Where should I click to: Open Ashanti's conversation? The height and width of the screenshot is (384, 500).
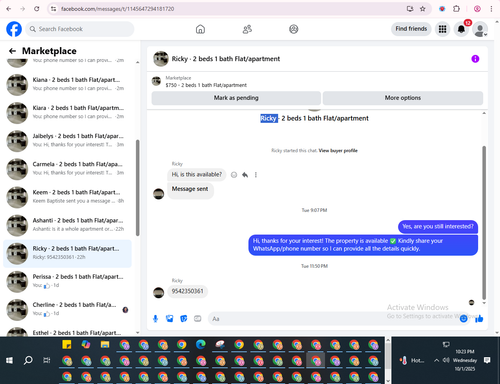coord(67,225)
